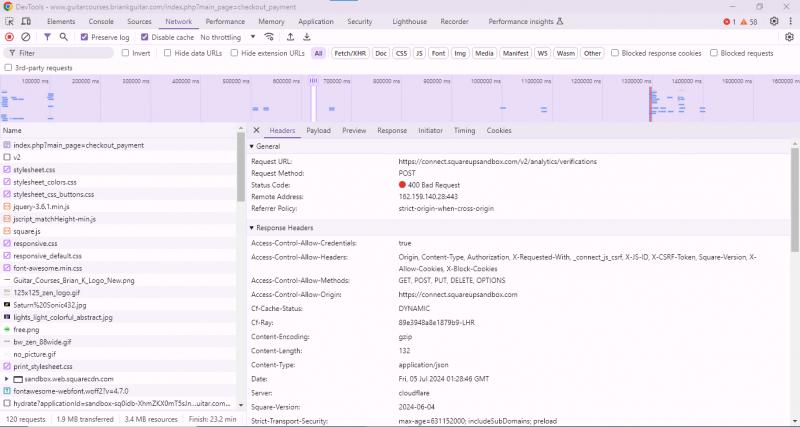Select the v2 request row
Screen dimensions: 800x427
click(119, 158)
